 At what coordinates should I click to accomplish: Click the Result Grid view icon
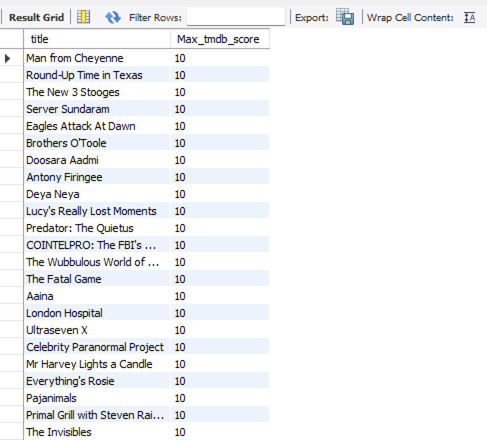click(83, 17)
